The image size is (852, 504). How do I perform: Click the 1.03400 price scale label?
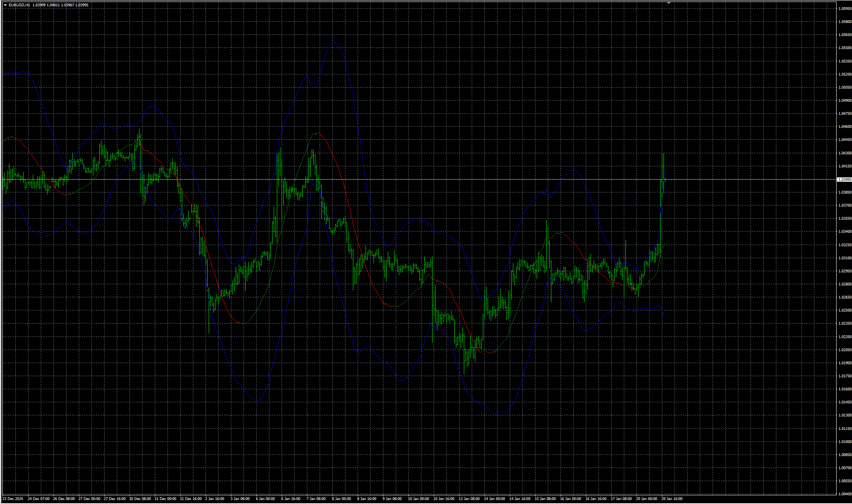coord(845,232)
